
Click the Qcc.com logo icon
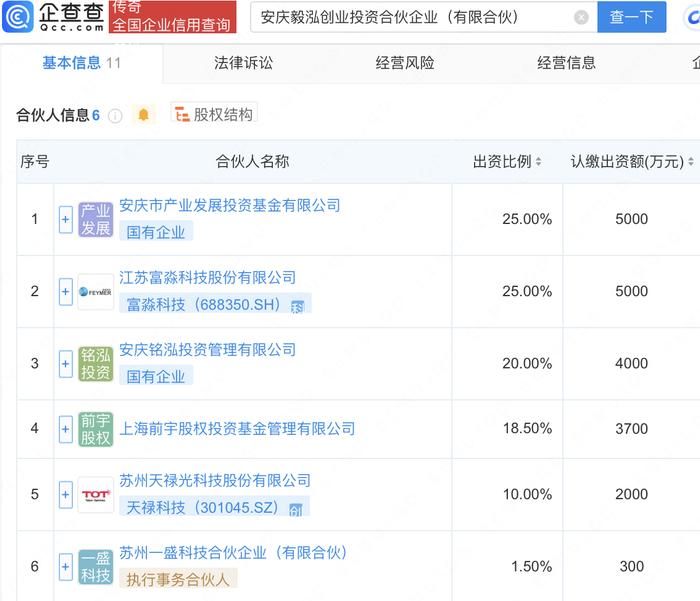coord(18,17)
